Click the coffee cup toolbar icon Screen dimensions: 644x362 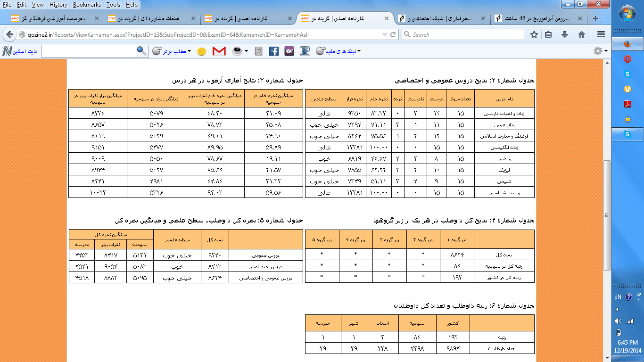[237, 51]
